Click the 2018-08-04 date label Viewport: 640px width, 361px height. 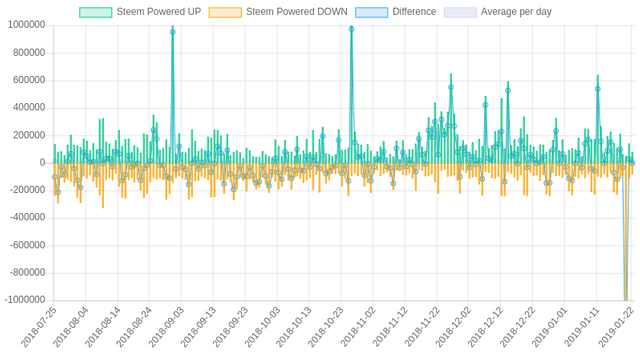tap(71, 327)
